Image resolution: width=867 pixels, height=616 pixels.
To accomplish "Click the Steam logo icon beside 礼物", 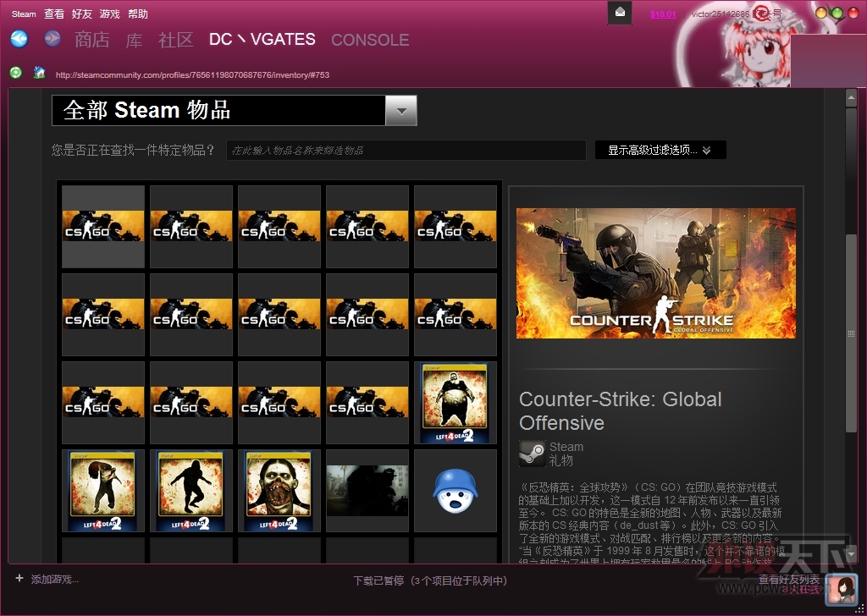I will pyautogui.click(x=532, y=454).
